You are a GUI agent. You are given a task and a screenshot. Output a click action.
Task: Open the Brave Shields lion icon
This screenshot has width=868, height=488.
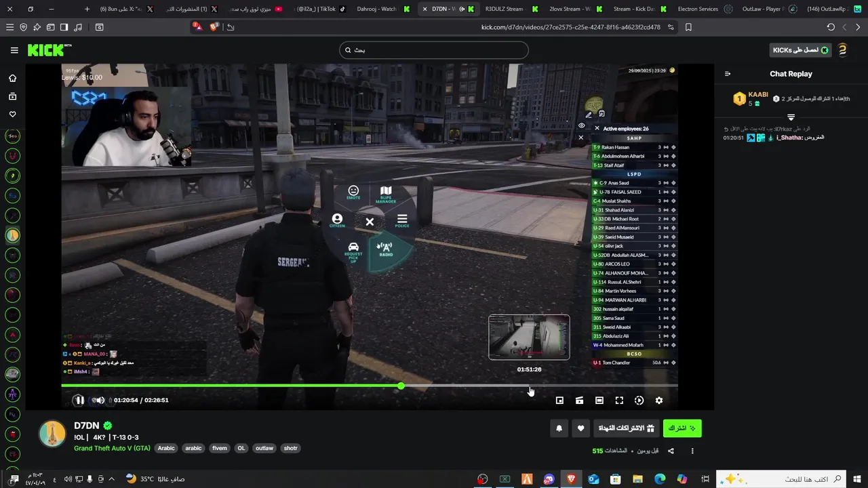click(x=214, y=27)
